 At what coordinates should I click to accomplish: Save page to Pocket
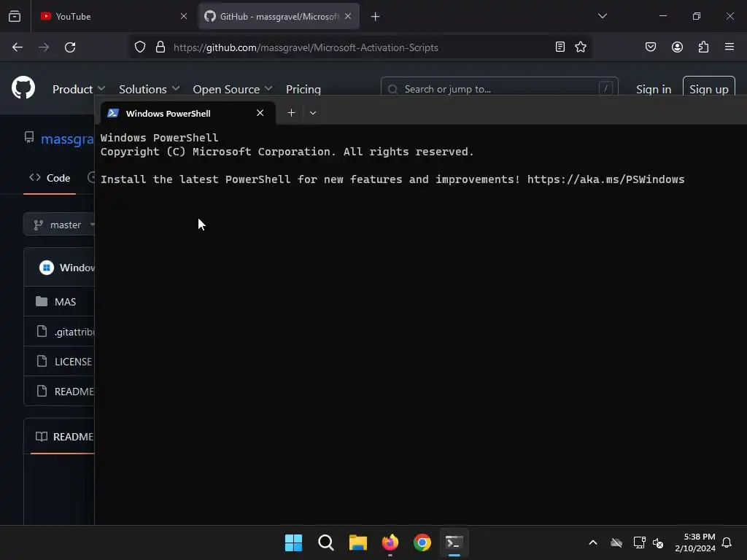tap(651, 47)
